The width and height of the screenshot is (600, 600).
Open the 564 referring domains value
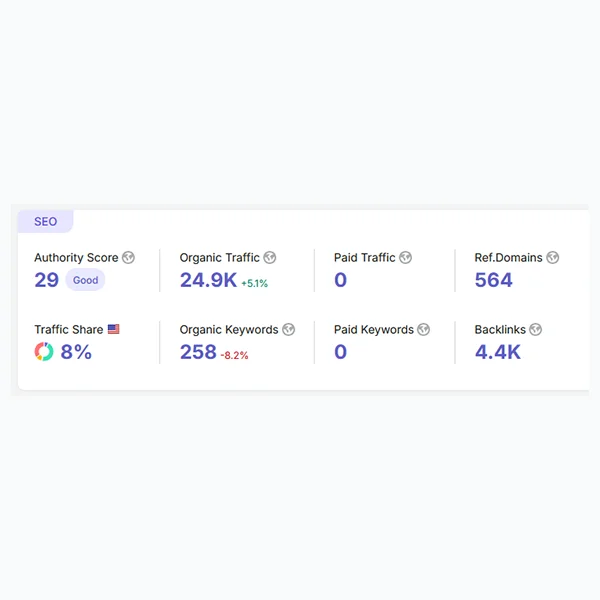494,280
